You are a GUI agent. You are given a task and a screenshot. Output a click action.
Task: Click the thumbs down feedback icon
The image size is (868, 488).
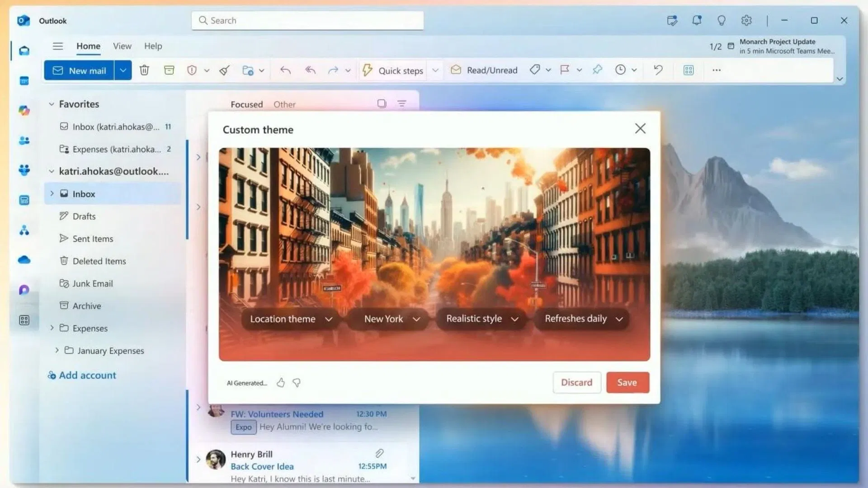click(297, 383)
